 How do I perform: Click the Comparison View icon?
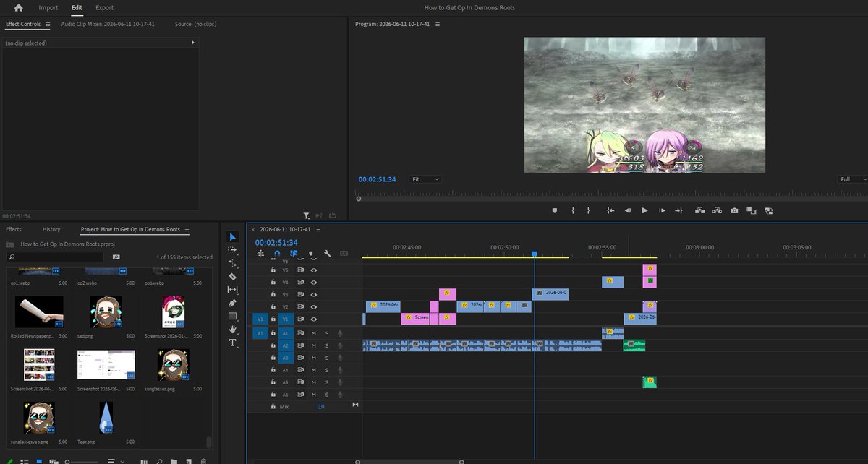(752, 210)
